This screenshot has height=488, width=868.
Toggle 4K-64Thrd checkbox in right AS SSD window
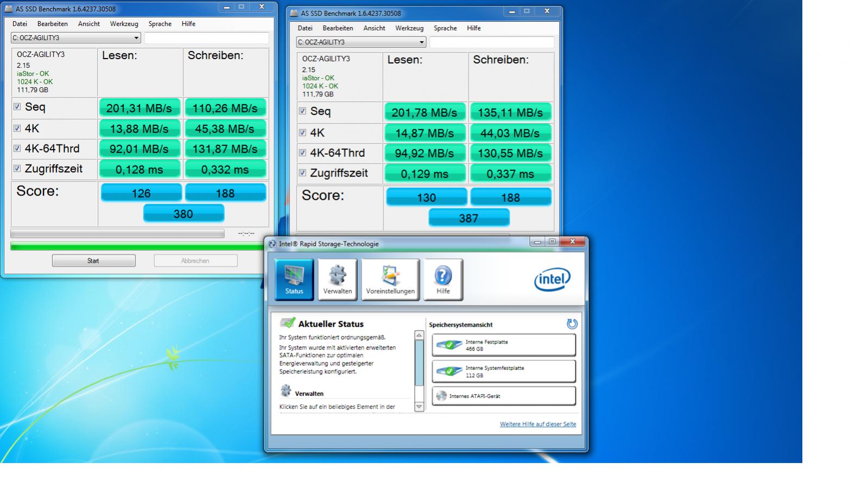(x=302, y=153)
